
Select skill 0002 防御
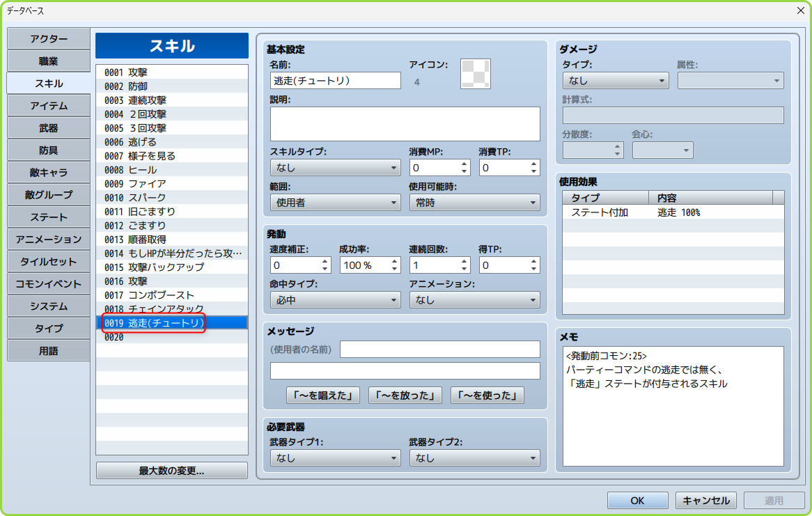[x=172, y=86]
